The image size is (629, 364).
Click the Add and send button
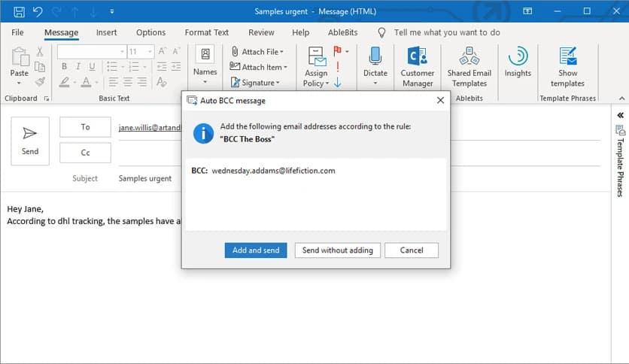click(x=256, y=250)
